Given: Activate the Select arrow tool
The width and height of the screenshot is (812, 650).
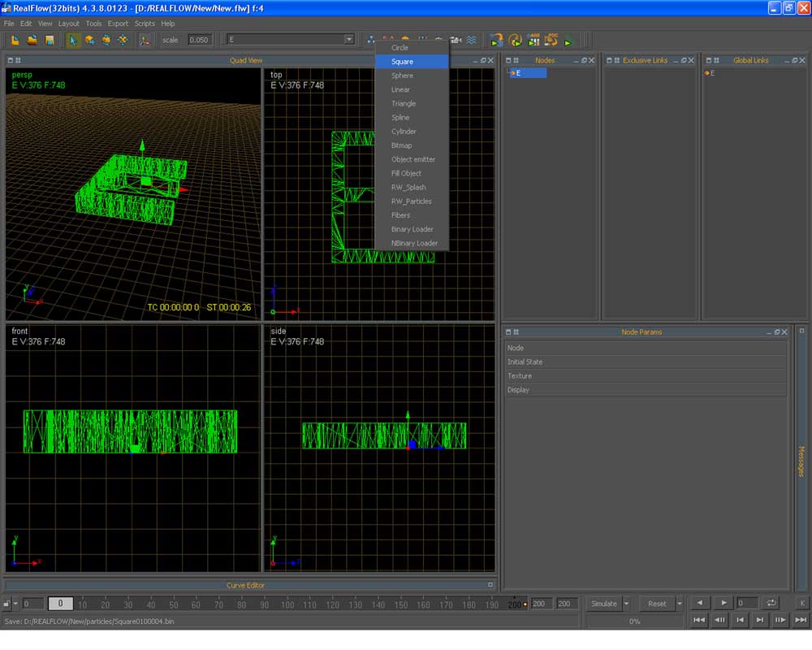Looking at the screenshot, I should pos(73,40).
